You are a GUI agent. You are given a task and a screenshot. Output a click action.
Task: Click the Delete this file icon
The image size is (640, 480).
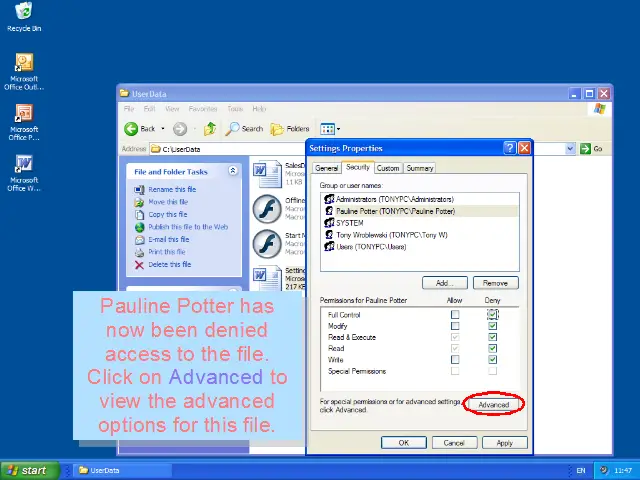[x=139, y=265]
